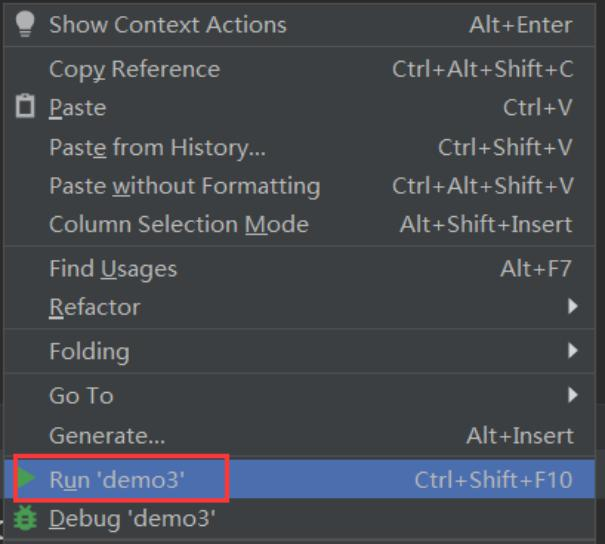Open the Refactor menu entry
605x544 pixels.
(x=95, y=307)
